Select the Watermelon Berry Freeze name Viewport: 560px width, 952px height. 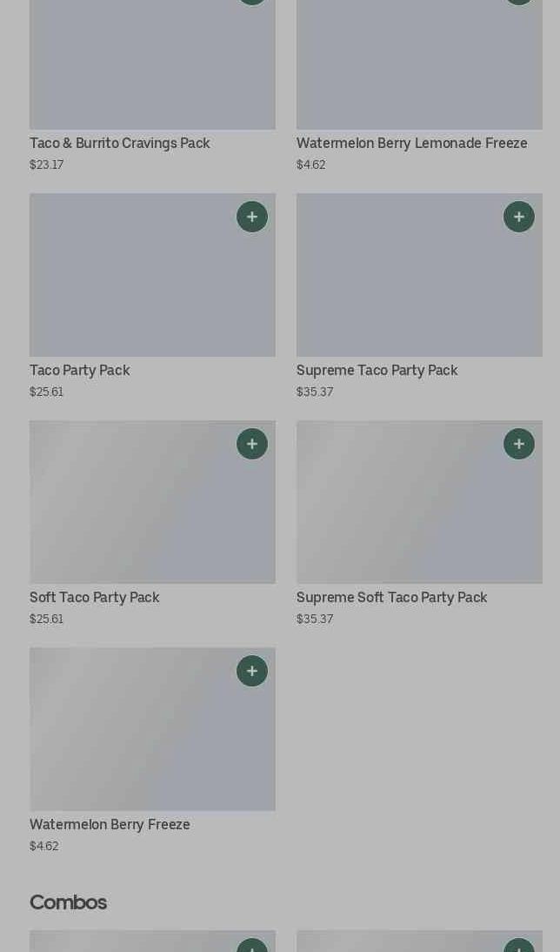point(110,824)
